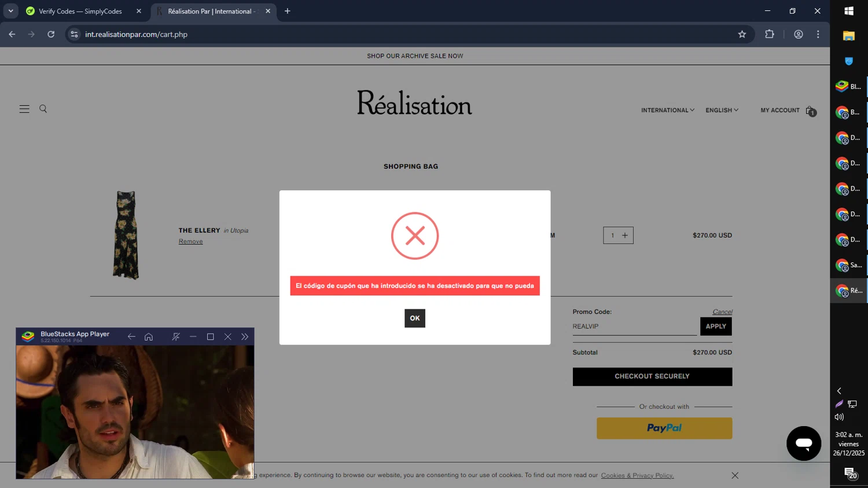Show hidden system tray icons
The image size is (868, 488).
839,391
